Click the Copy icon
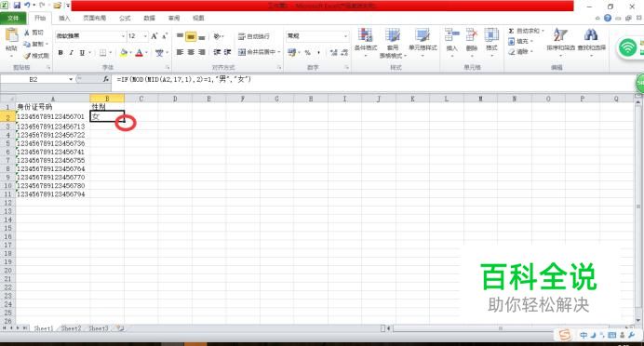Viewport: 644px width, 346px height. point(27,44)
